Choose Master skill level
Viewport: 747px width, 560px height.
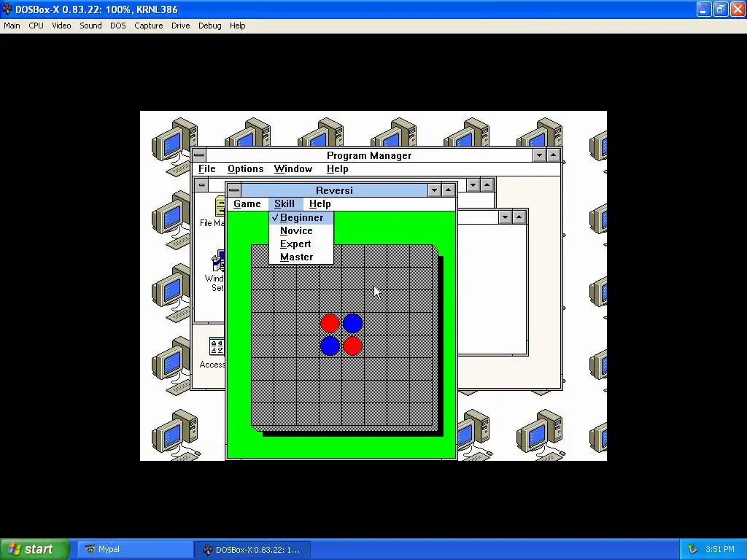(301, 257)
